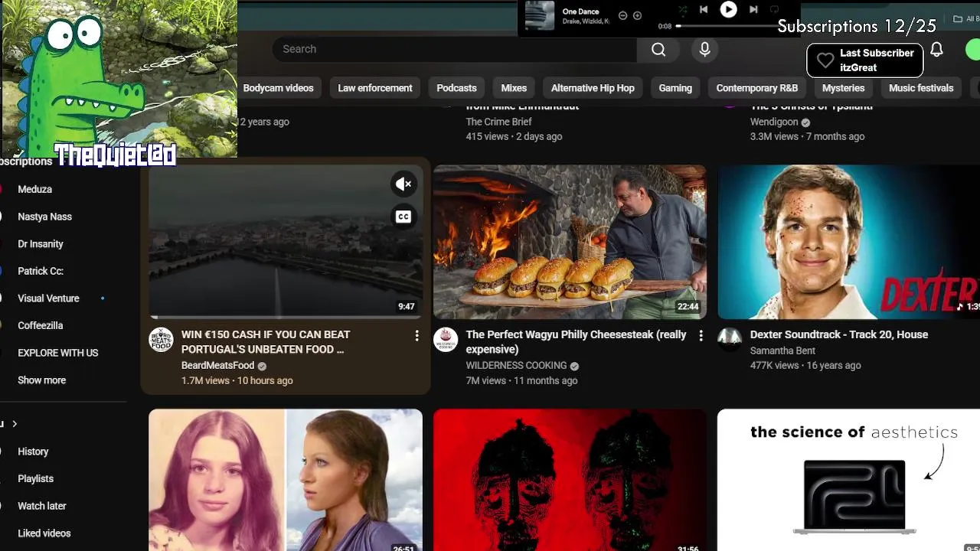Select the Contemporary R&B chip
Image resolution: width=980 pixels, height=551 pixels.
click(x=757, y=88)
